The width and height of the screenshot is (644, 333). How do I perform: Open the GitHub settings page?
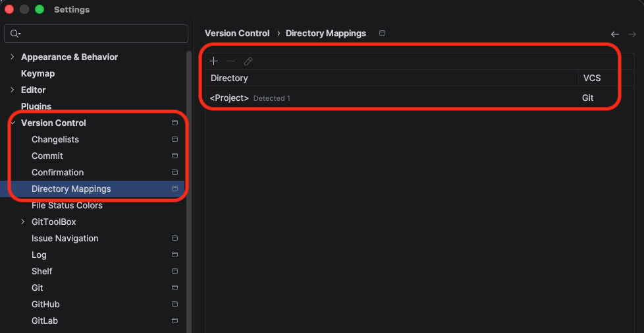[45, 304]
